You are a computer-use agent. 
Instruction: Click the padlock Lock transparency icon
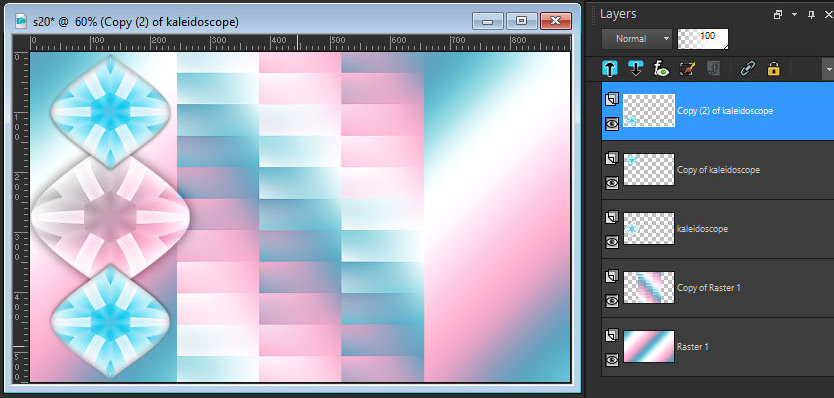tap(773, 69)
